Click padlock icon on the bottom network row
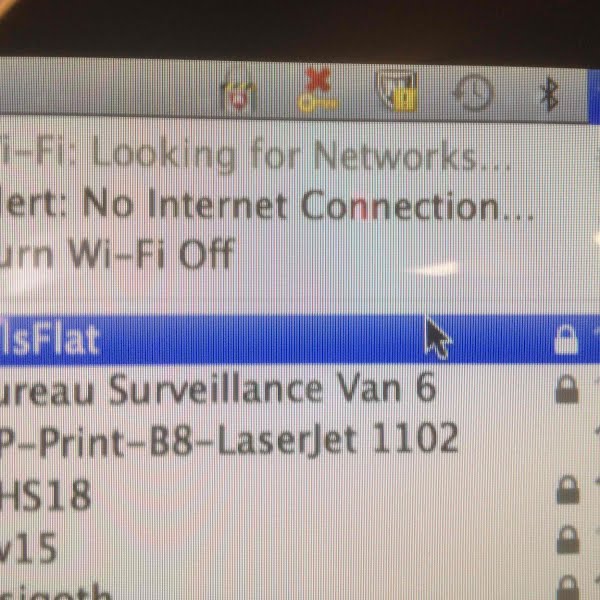Screen dimensions: 600x600 [568, 588]
